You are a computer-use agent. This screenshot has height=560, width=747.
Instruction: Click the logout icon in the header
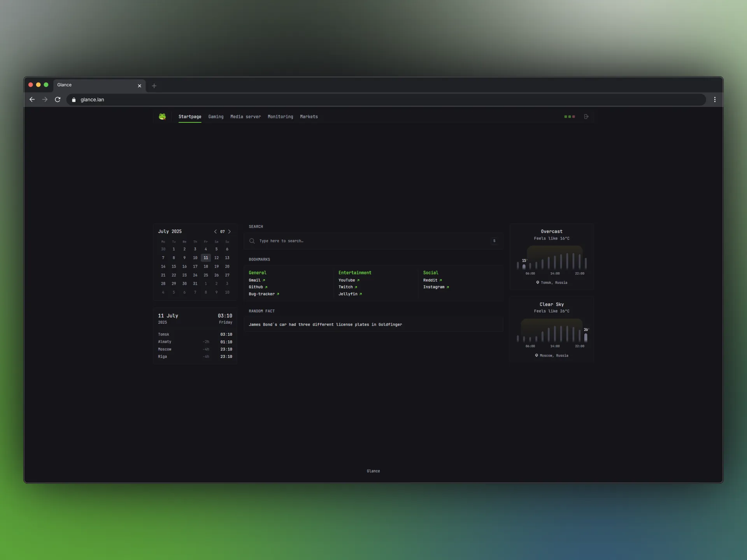[586, 117]
